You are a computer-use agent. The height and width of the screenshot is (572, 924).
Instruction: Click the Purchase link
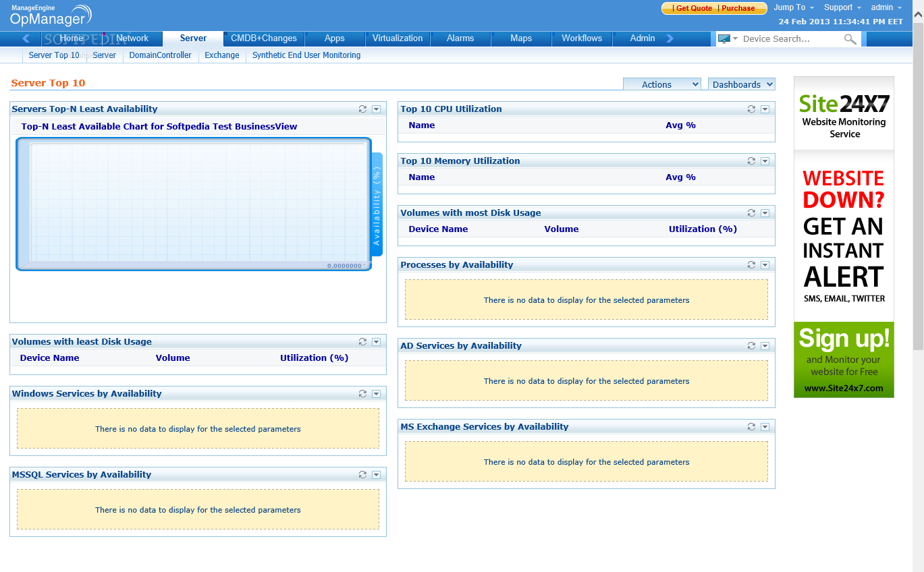(738, 8)
